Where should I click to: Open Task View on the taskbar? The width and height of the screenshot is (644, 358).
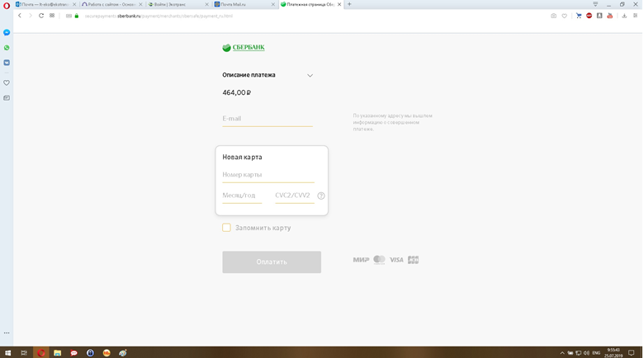[x=24, y=353]
